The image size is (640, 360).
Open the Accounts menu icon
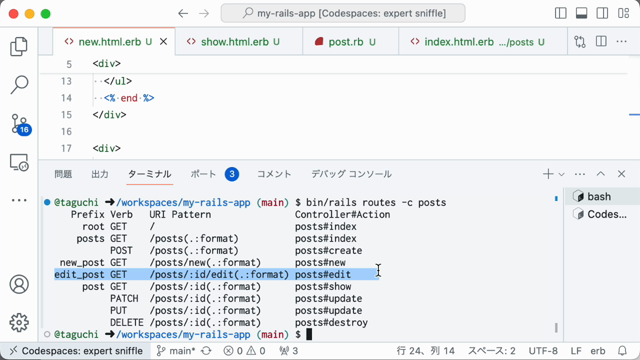point(19,284)
